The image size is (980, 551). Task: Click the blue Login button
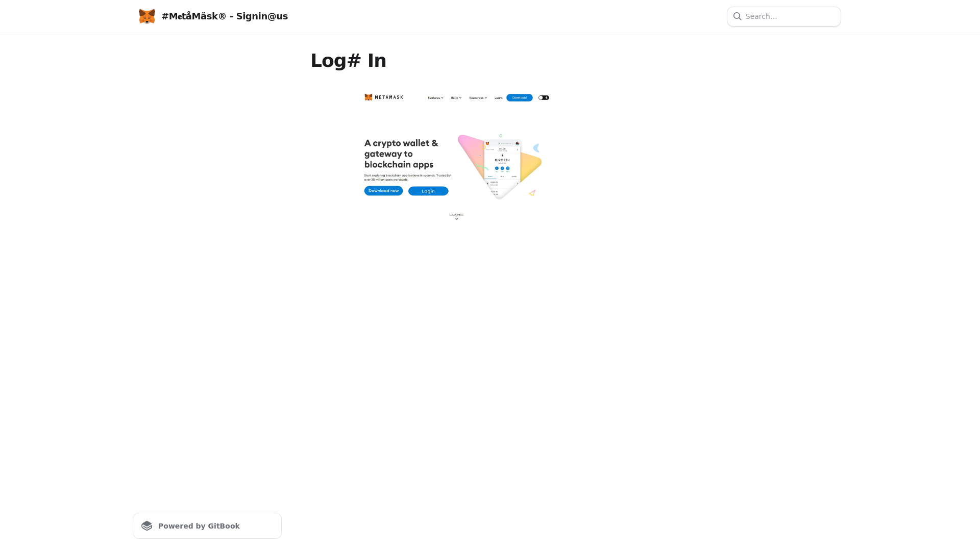(x=428, y=191)
